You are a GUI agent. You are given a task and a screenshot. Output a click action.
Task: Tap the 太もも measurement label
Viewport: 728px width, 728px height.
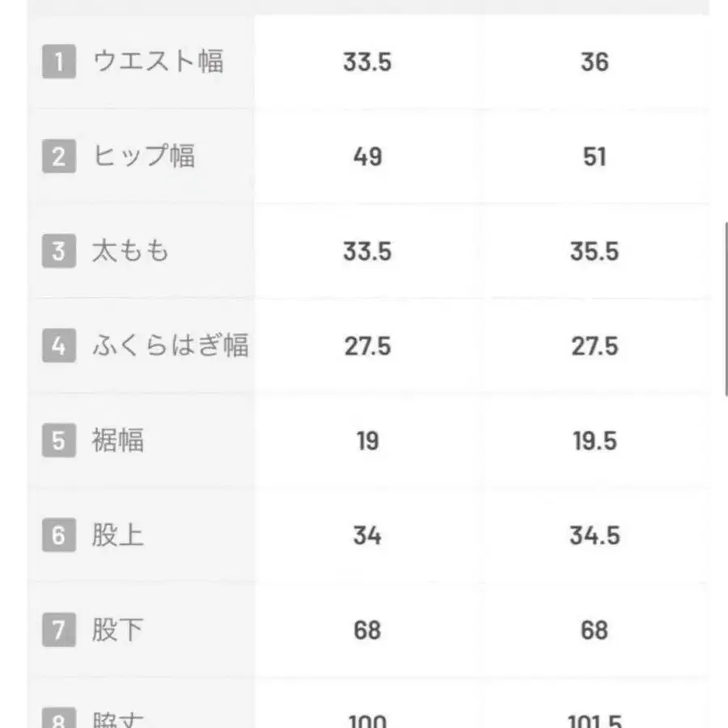pyautogui.click(x=130, y=251)
